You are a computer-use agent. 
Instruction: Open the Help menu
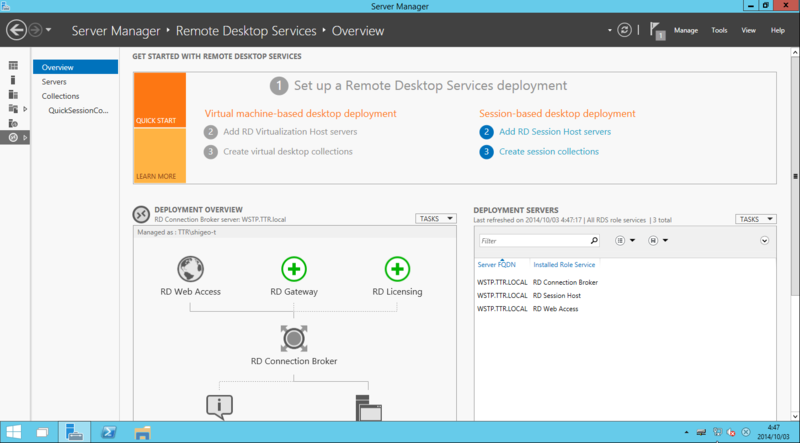click(x=778, y=31)
